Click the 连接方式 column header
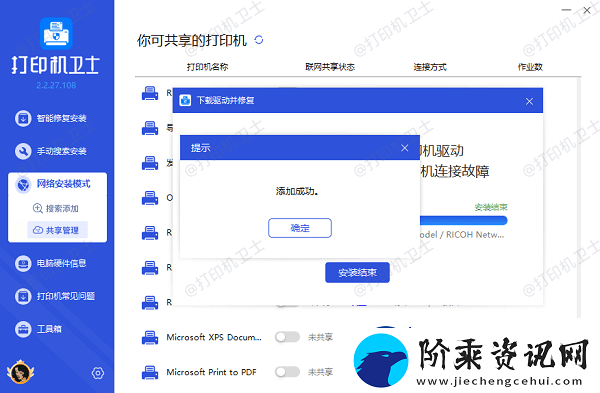 pos(430,67)
